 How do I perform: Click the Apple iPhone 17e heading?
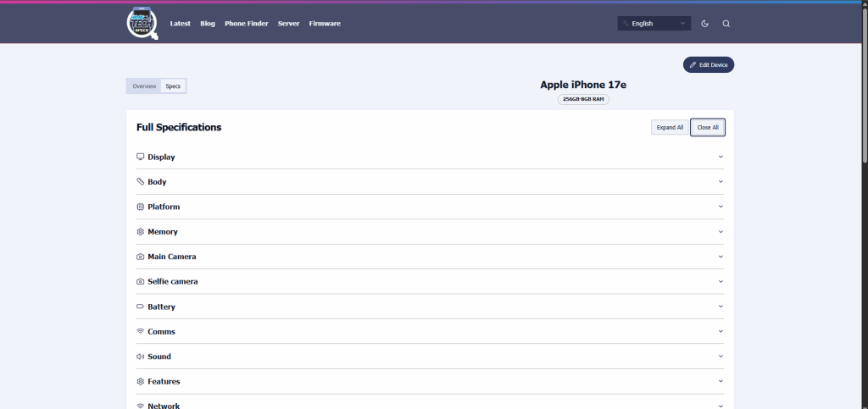(x=583, y=85)
